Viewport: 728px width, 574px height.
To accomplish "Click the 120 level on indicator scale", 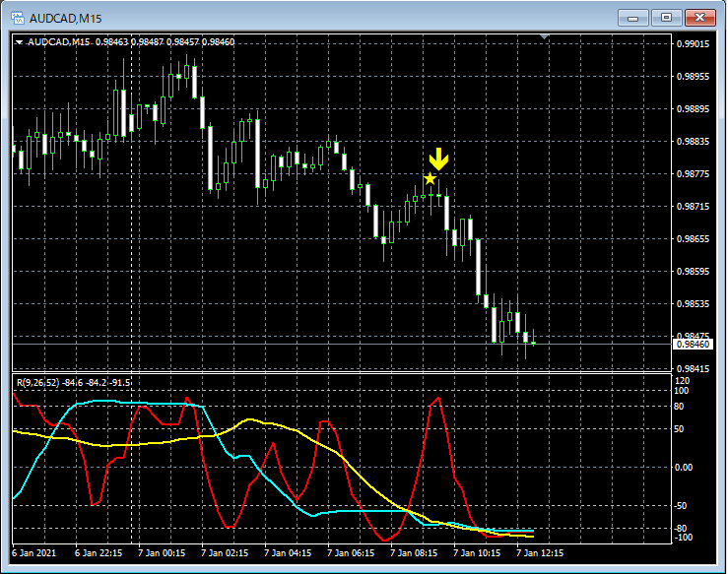I will click(x=682, y=380).
